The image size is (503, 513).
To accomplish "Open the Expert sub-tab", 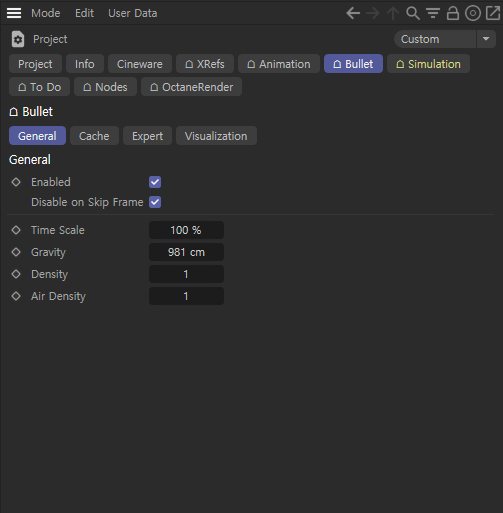I will click(x=147, y=136).
